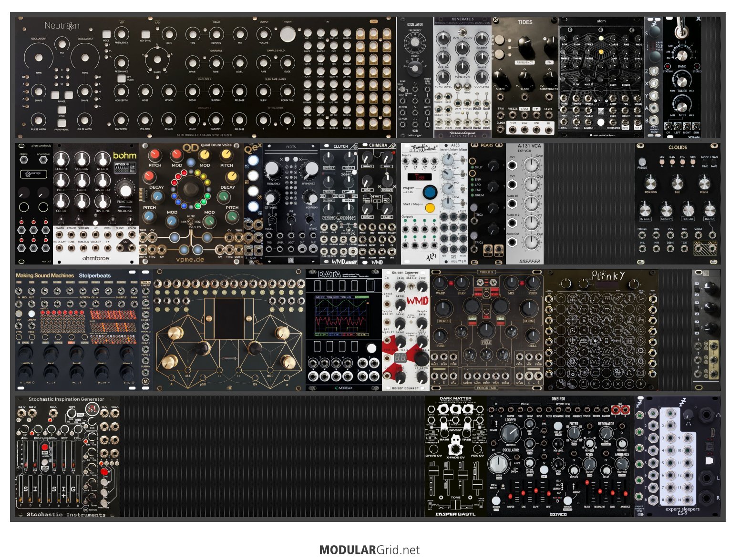
Task: Click the A-131 VCA CV1 jack
Action: tap(513, 165)
